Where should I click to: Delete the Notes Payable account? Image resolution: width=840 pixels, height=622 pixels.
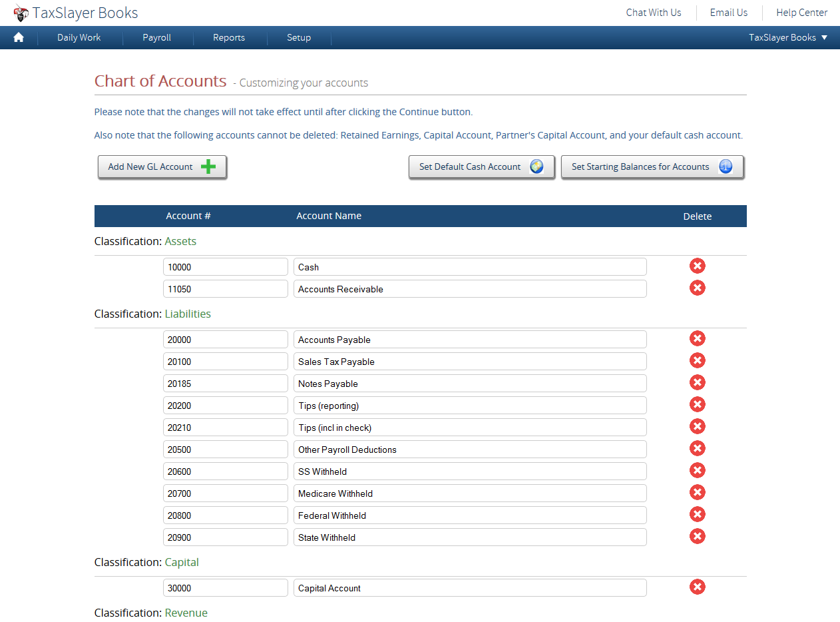coord(697,383)
